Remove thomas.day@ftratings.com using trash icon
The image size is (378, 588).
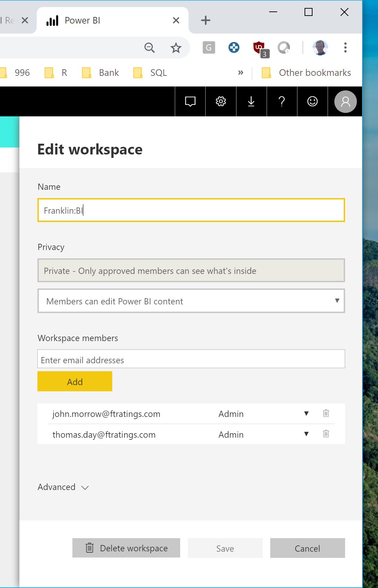pyautogui.click(x=326, y=434)
